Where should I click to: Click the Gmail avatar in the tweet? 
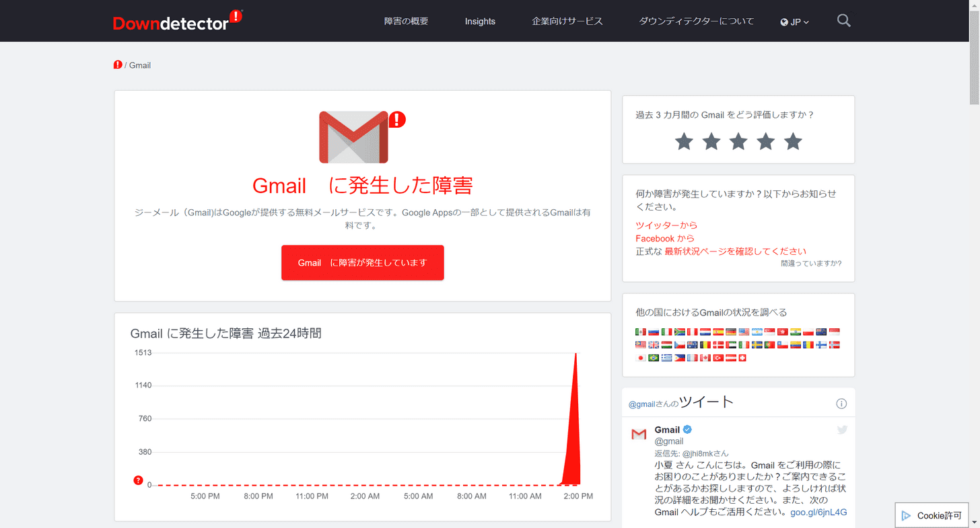[639, 435]
